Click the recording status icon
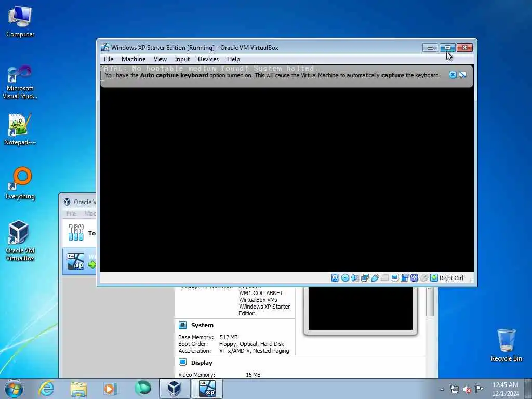This screenshot has width=532, height=399. (404, 278)
